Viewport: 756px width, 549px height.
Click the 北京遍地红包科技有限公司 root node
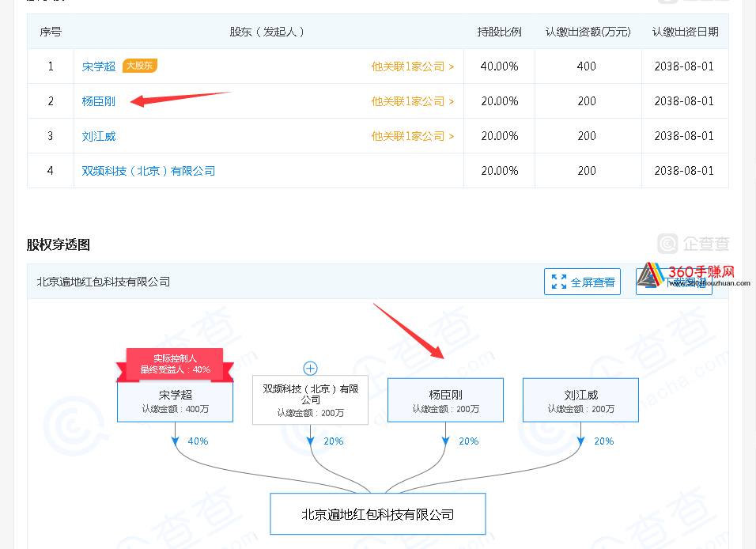(377, 513)
